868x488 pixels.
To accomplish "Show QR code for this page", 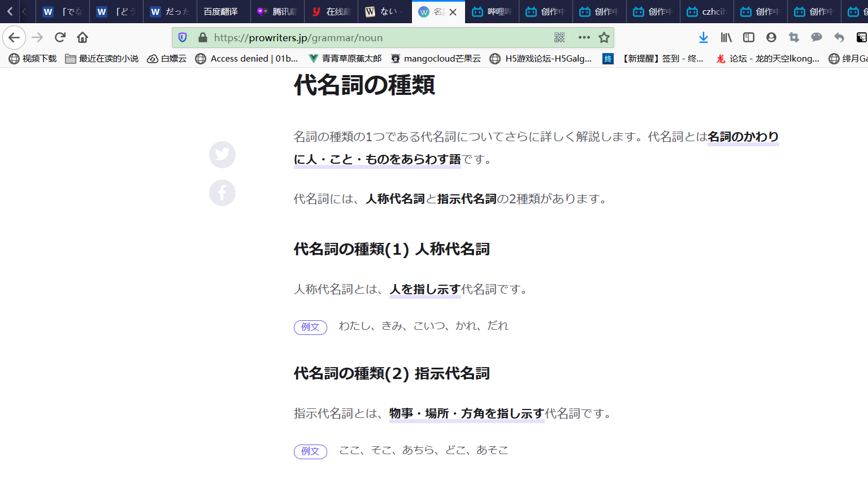I will 559,38.
